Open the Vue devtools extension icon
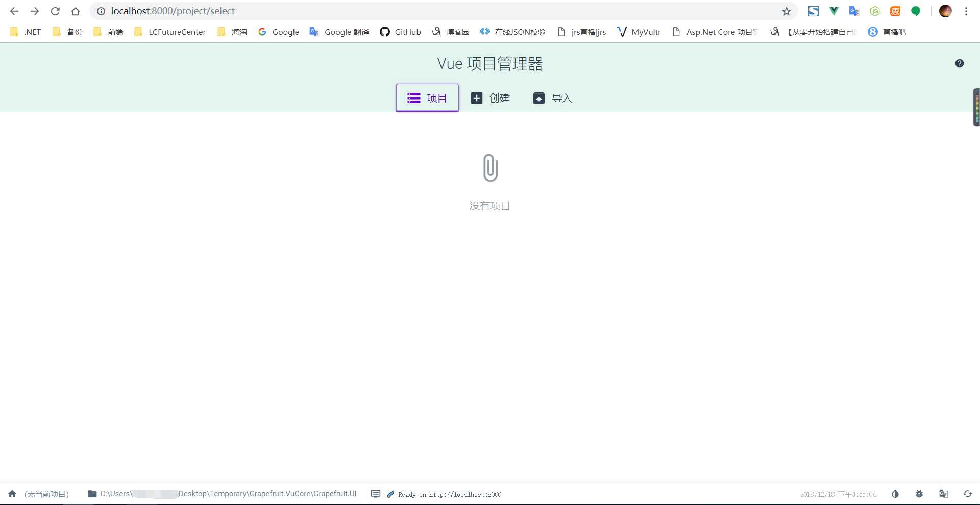Screen dimensions: 980x505 tap(834, 11)
